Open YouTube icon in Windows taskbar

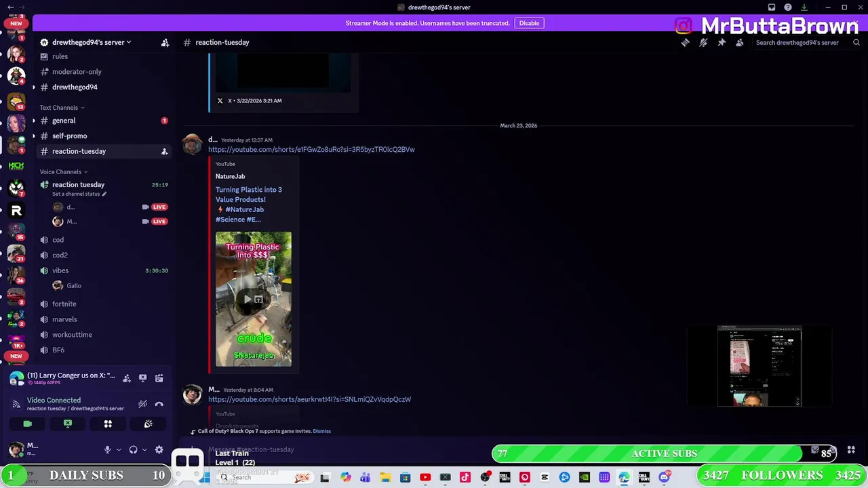[x=425, y=478]
